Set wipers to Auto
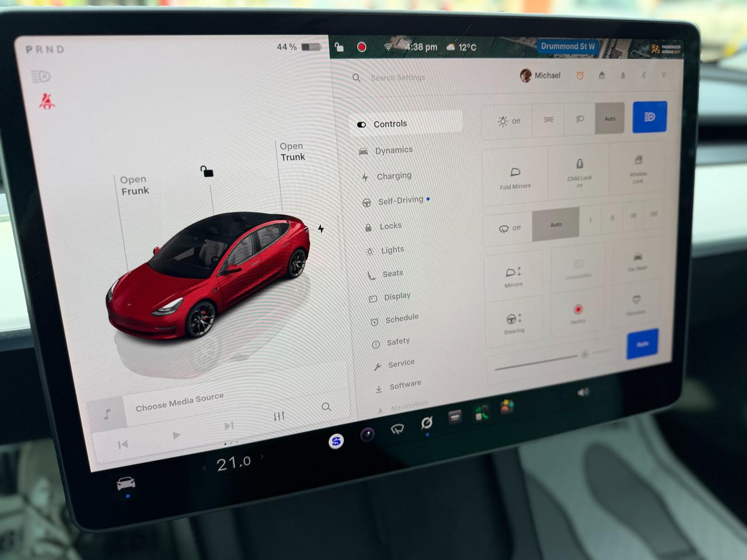The height and width of the screenshot is (560, 747). pos(556,225)
